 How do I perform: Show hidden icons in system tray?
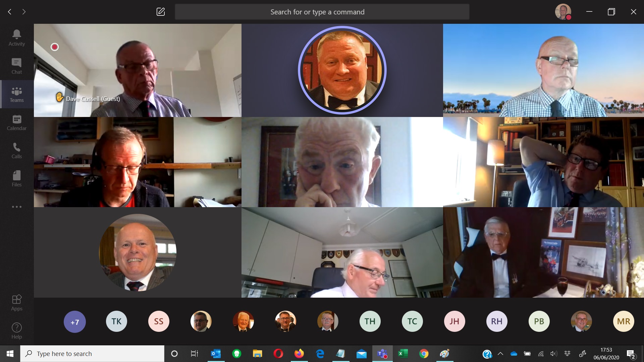[x=500, y=354]
